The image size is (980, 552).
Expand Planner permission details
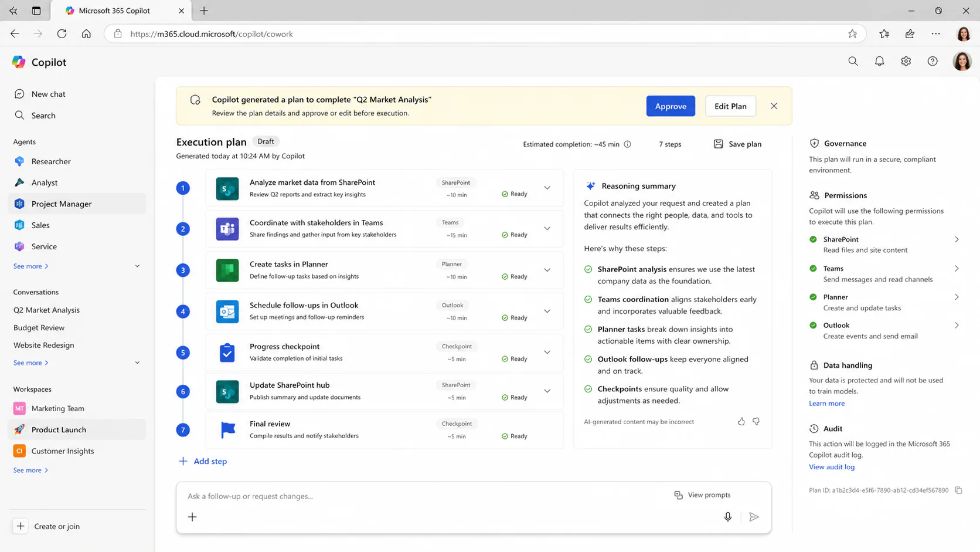957,297
